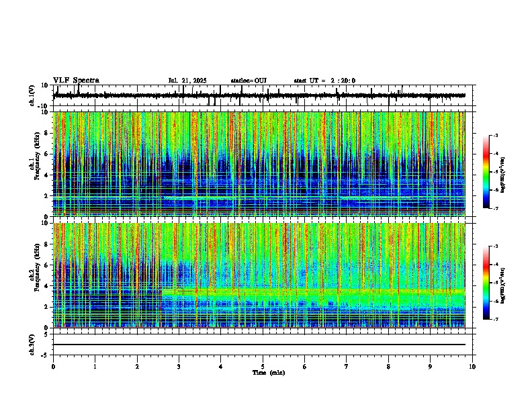Click the ch.3(V) flat line trace panel
Screen dimensions: 532x411
(x=263, y=345)
